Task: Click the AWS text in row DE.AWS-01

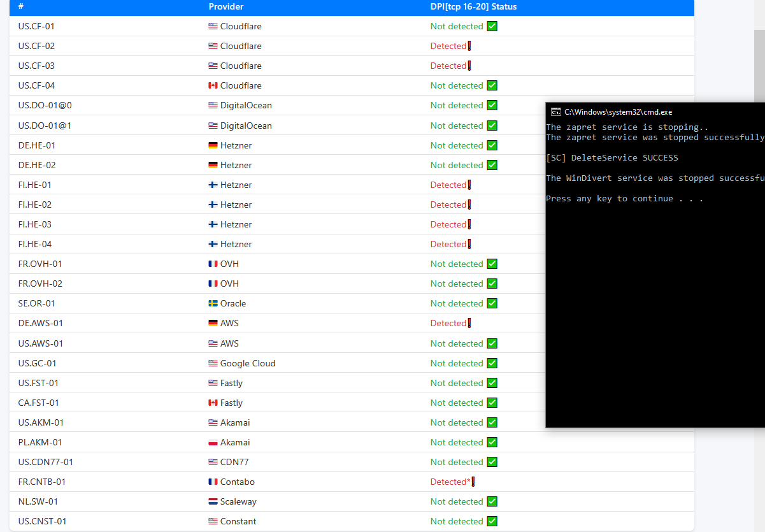Action: [x=230, y=323]
